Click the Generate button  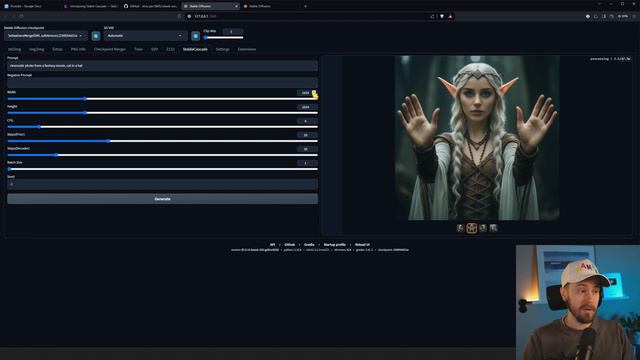tap(162, 199)
